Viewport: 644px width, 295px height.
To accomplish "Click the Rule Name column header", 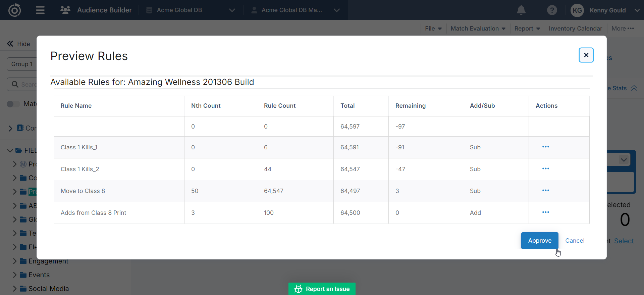I will tap(76, 106).
